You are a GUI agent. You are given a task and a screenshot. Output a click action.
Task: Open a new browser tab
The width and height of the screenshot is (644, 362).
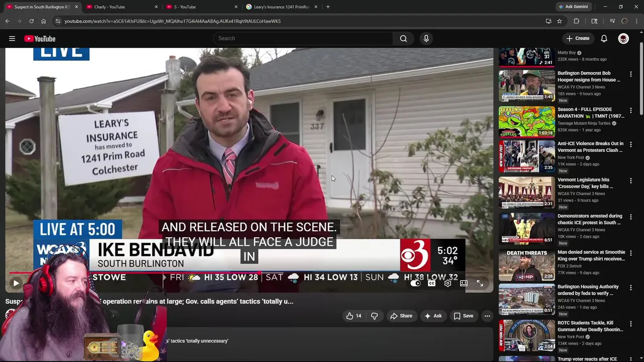pyautogui.click(x=328, y=7)
